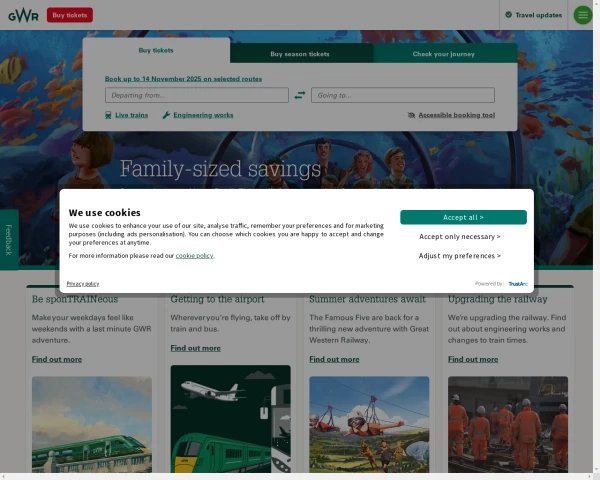Open the Feedback side tab
Viewport: 600px width, 480px height.
pos(9,240)
